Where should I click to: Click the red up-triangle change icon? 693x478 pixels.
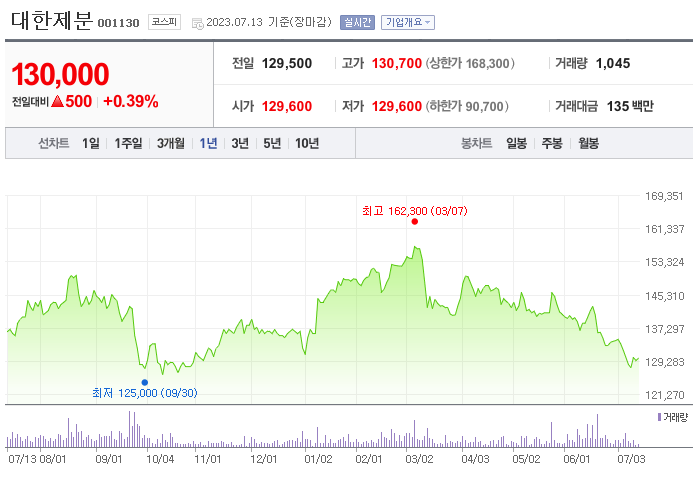pyautogui.click(x=57, y=101)
